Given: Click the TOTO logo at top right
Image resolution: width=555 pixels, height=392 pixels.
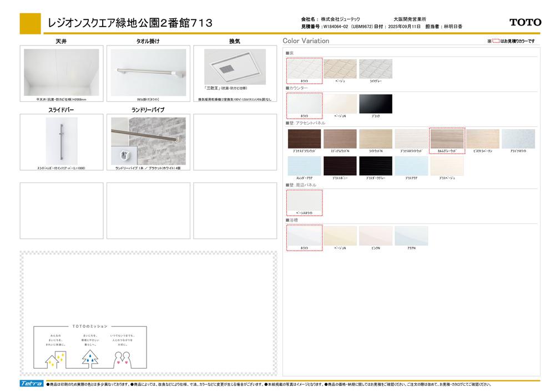Looking at the screenshot, I should tap(525, 23).
